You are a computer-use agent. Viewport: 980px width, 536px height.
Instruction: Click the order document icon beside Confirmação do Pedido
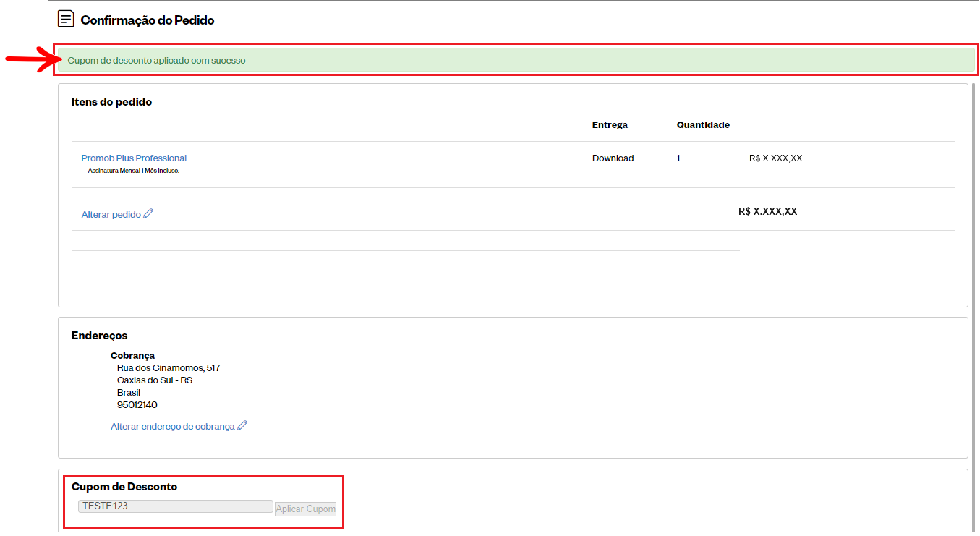[x=66, y=20]
